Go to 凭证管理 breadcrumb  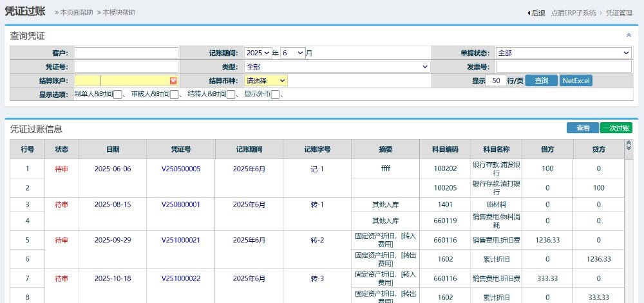click(619, 13)
